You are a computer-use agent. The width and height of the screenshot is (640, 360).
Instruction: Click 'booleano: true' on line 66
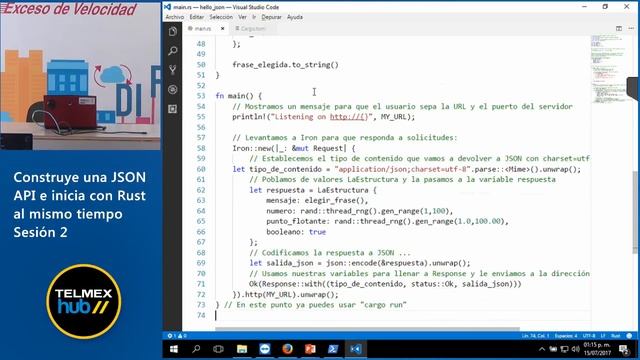[x=296, y=232]
